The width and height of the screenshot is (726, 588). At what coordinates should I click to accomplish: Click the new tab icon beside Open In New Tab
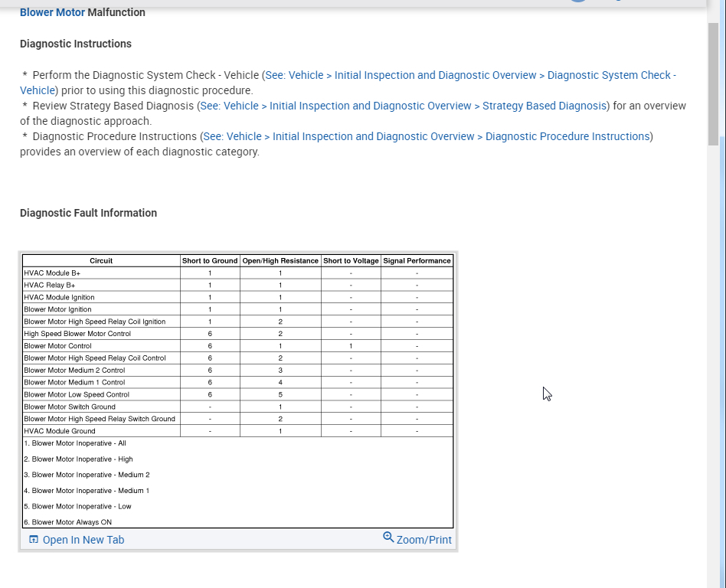(34, 540)
